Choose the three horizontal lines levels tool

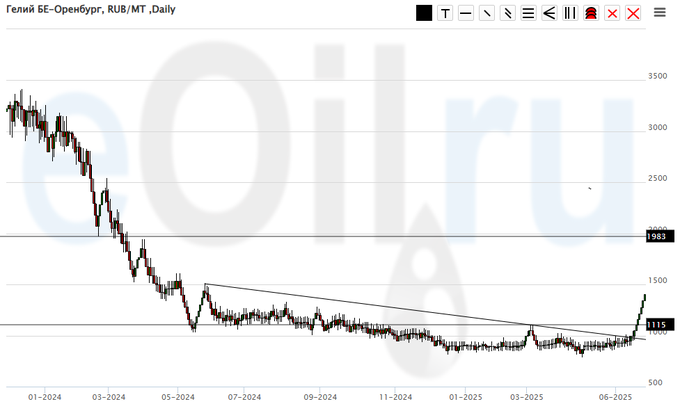[x=528, y=13]
